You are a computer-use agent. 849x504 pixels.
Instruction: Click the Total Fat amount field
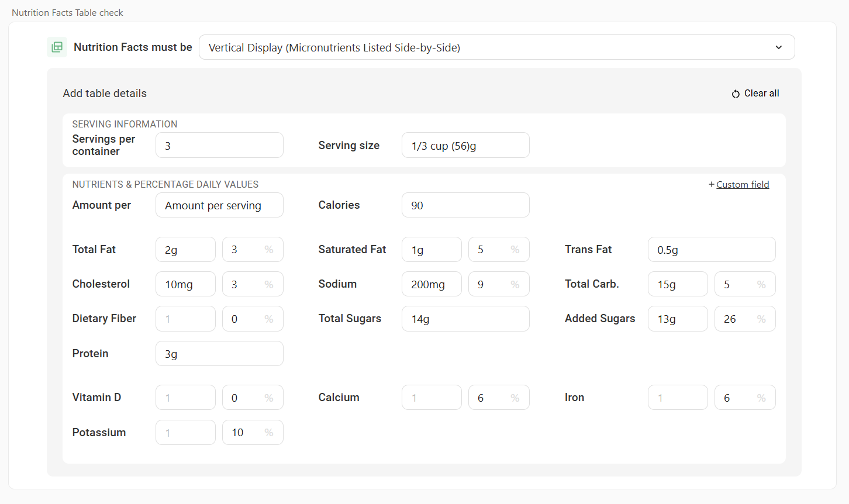[185, 250]
